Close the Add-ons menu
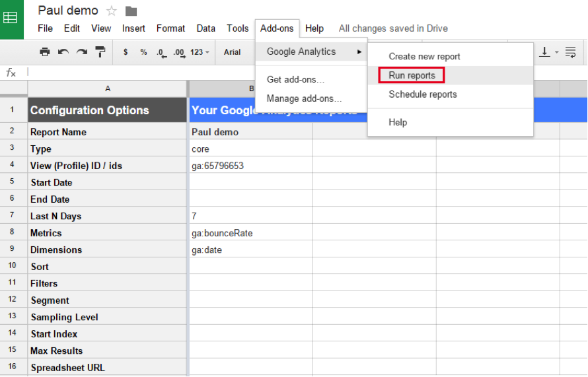The width and height of the screenshot is (588, 377). 277,28
